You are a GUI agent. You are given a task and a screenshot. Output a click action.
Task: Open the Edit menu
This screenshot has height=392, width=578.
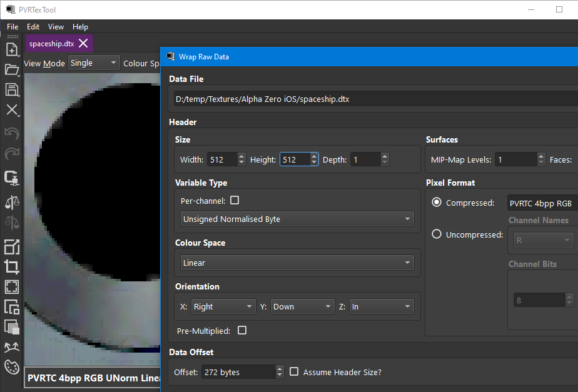pyautogui.click(x=33, y=27)
